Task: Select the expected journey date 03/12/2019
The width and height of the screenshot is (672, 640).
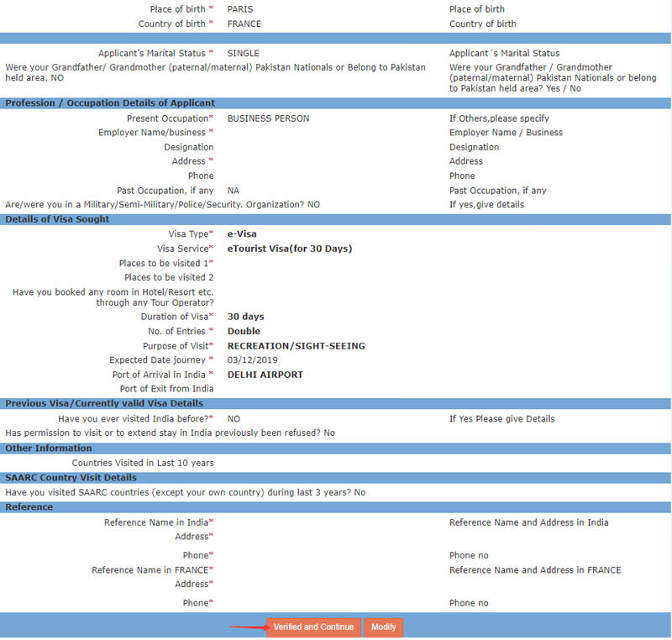Action: tap(251, 360)
